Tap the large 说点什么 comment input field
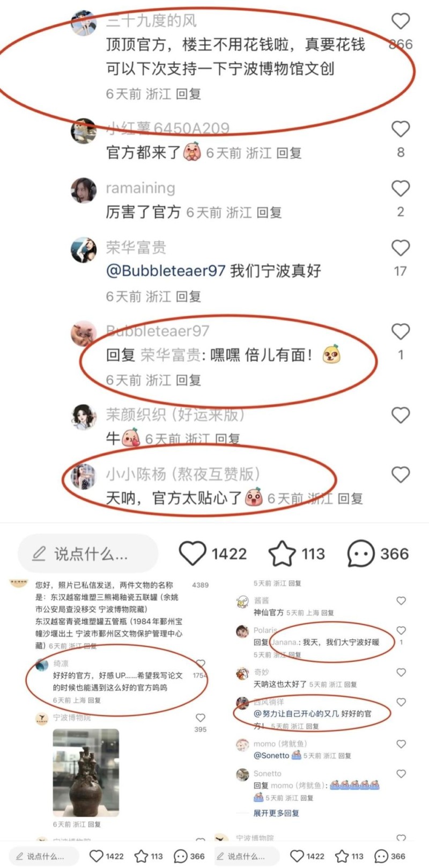This screenshot has width=429, height=868. pos(88,553)
